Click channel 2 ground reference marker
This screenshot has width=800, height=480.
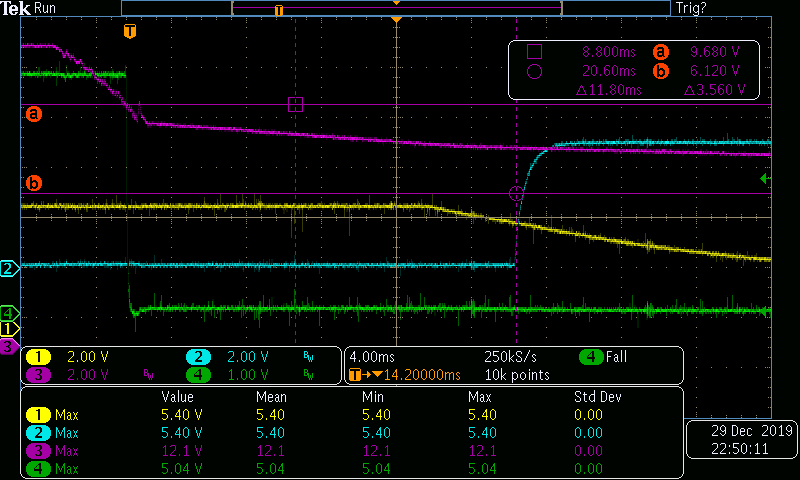pos(9,268)
